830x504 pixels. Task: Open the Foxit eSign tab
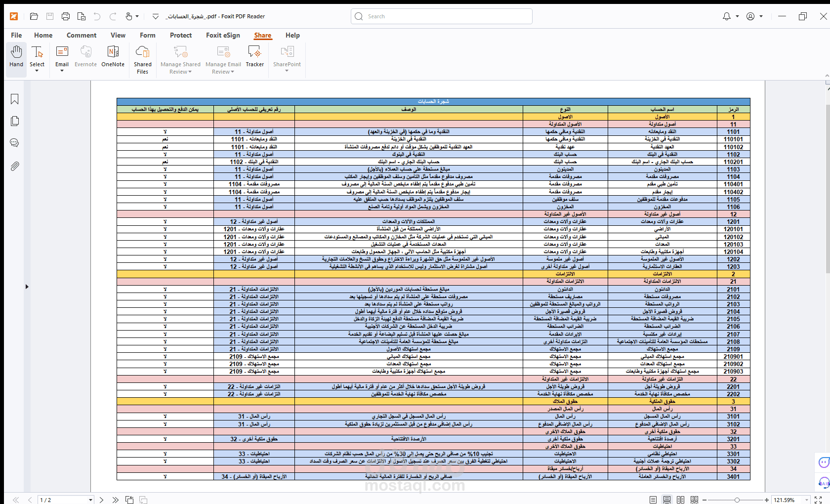coord(223,35)
